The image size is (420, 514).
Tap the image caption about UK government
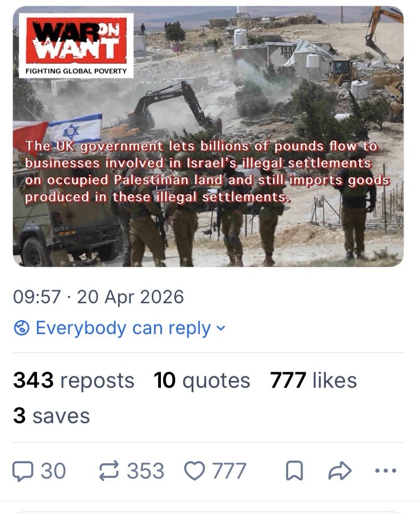tap(207, 171)
